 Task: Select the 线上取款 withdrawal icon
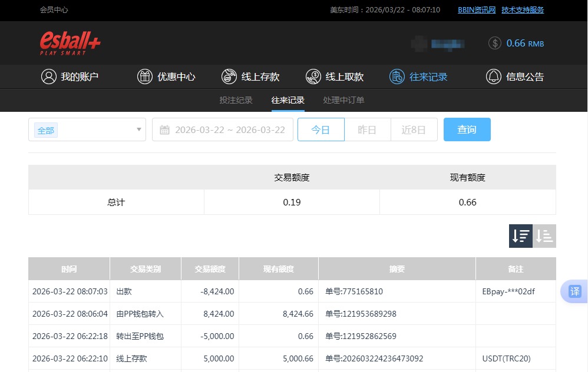click(x=313, y=77)
